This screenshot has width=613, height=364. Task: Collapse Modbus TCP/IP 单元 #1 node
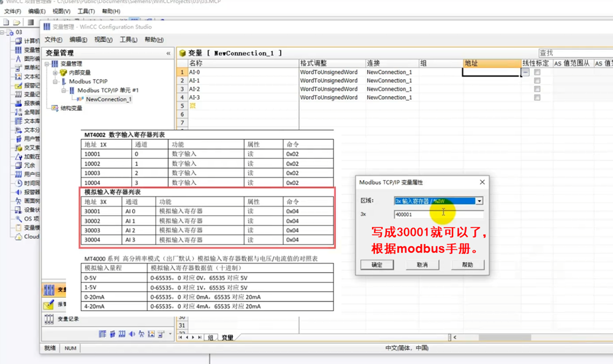tap(63, 90)
